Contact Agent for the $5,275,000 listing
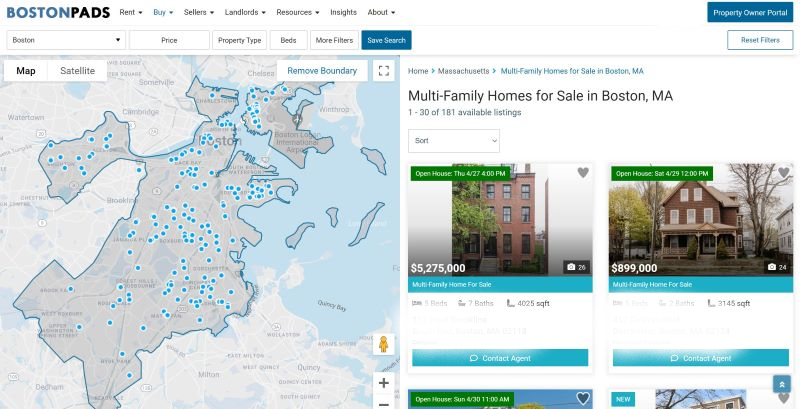The height and width of the screenshot is (409, 800). (x=500, y=358)
